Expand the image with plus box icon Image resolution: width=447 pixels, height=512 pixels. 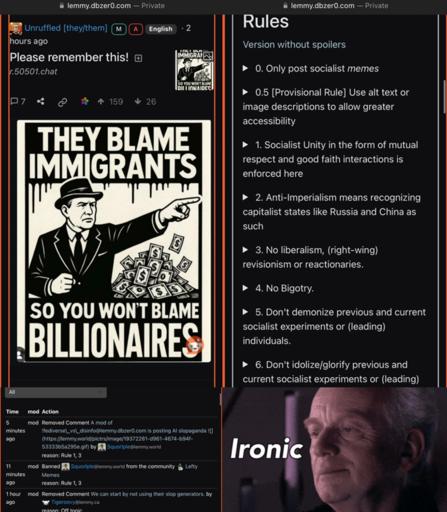click(138, 58)
